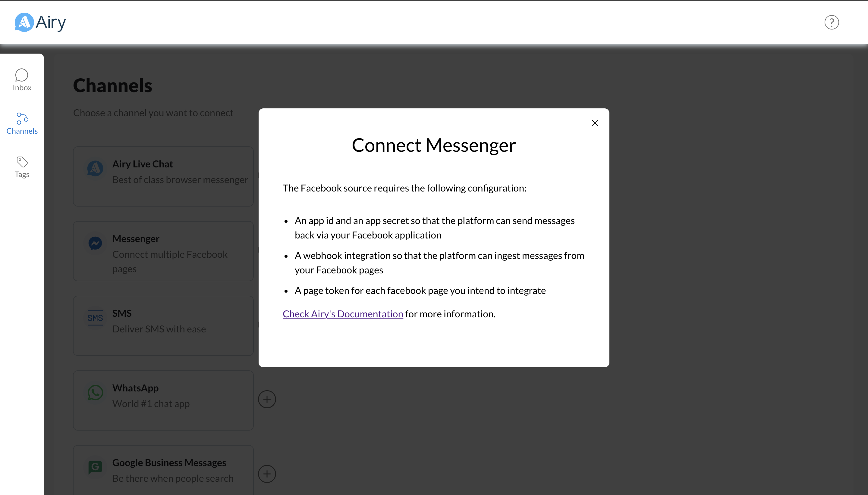Select the WhatsApp channel icon
This screenshot has height=495, width=868.
[x=95, y=393]
